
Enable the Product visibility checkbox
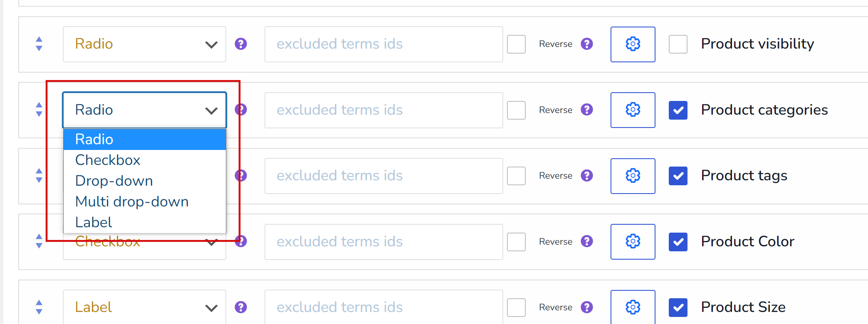point(678,44)
